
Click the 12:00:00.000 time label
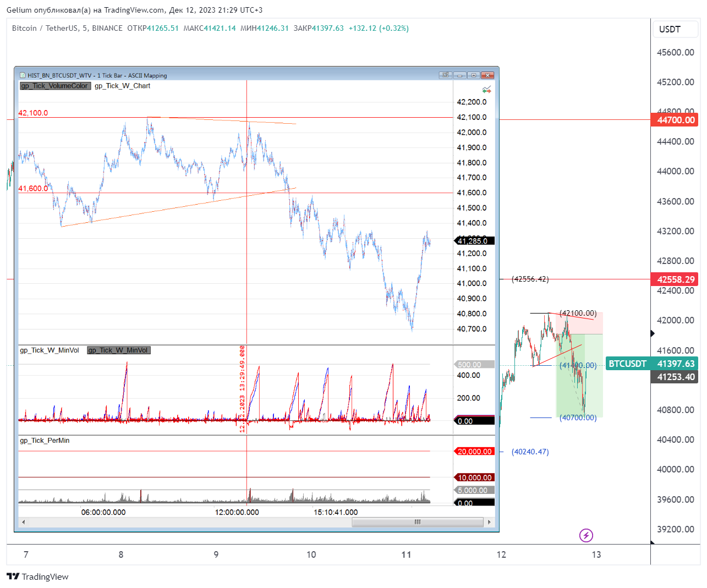[x=237, y=512]
